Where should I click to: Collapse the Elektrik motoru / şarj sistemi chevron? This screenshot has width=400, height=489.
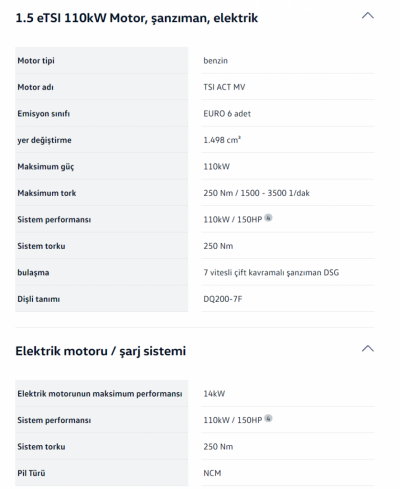click(x=368, y=349)
